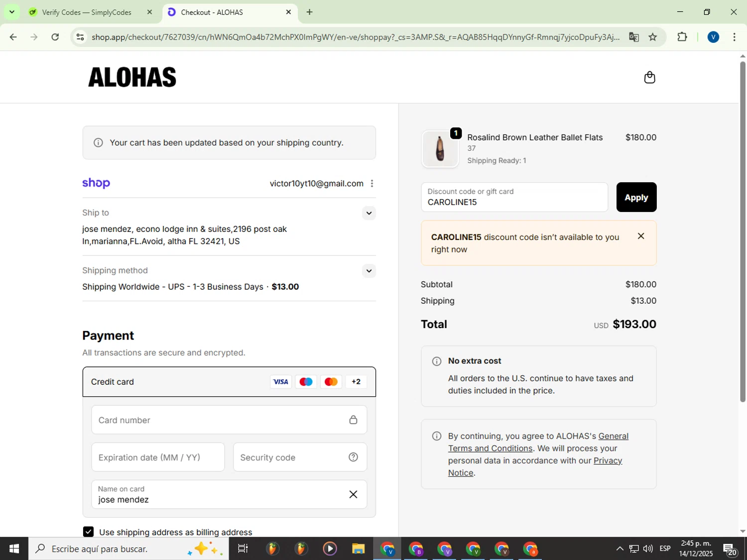
Task: Open the volume control in system tray
Action: click(648, 549)
